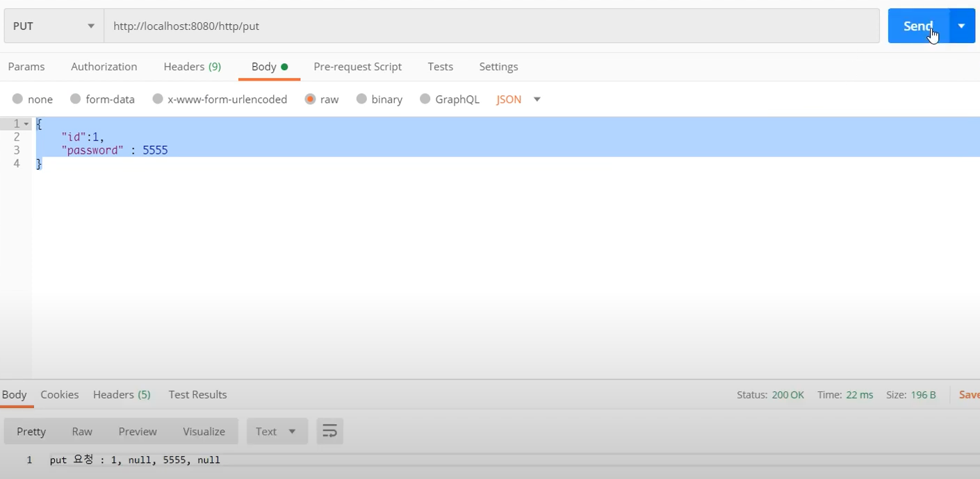This screenshot has height=479, width=980.
Task: Click the Send button
Action: click(918, 26)
